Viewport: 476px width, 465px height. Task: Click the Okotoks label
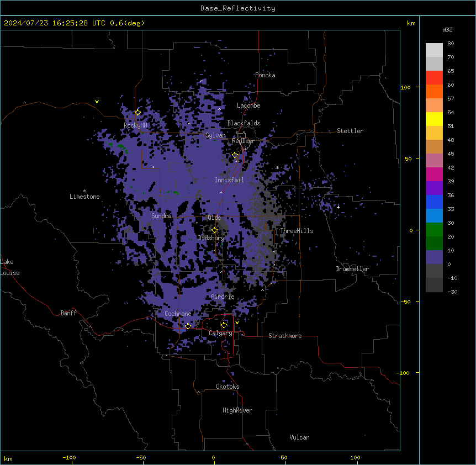coord(228,387)
